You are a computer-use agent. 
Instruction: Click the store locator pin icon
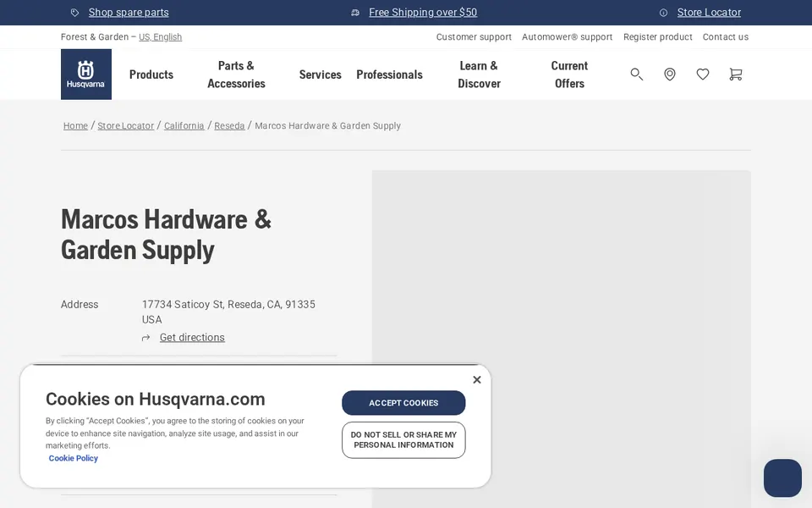point(670,75)
